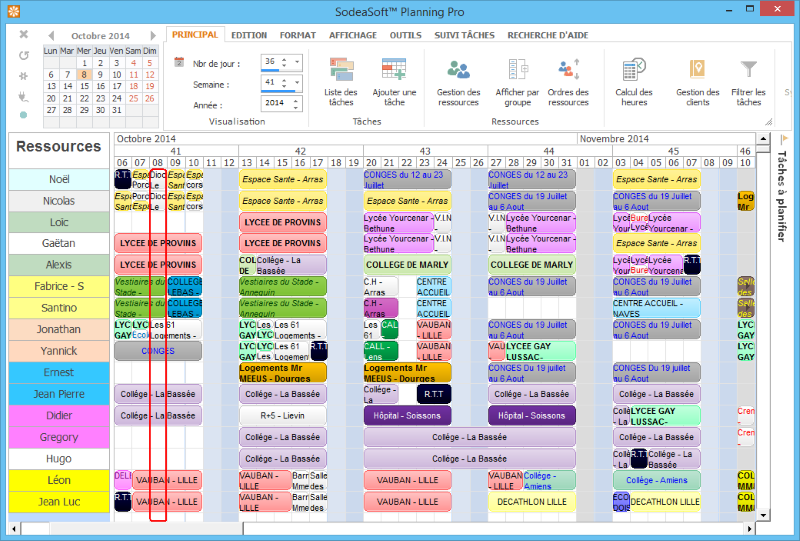The width and height of the screenshot is (800, 541).
Task: Open Liste des tâches
Action: pyautogui.click(x=341, y=82)
